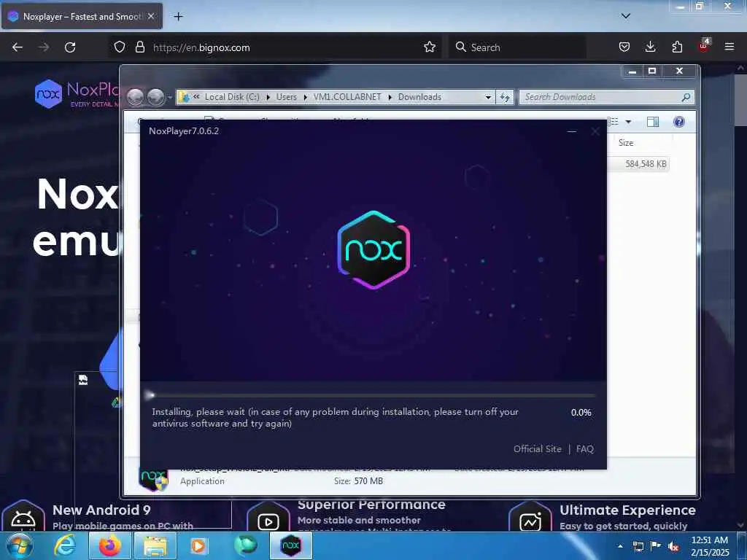
Task: Click Explorer back navigation button
Action: pos(136,97)
